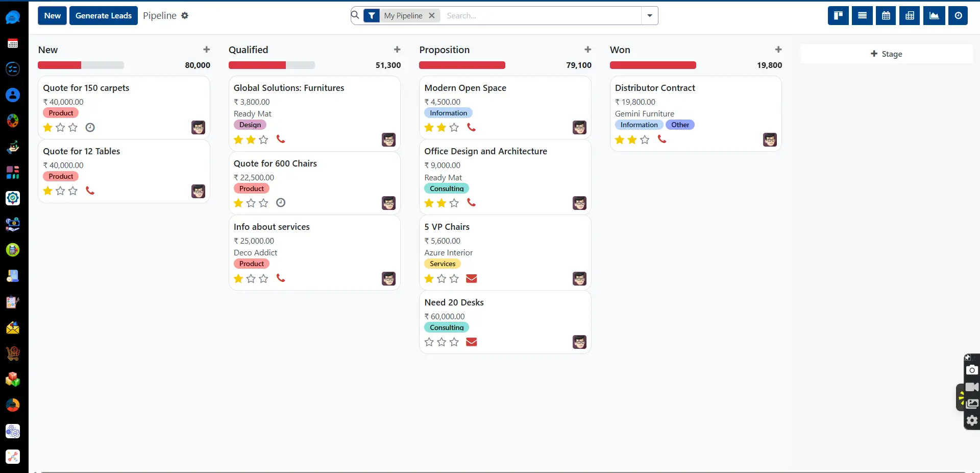Open pipeline settings via gear icon
Viewport: 980px width, 473px height.
pyautogui.click(x=185, y=15)
